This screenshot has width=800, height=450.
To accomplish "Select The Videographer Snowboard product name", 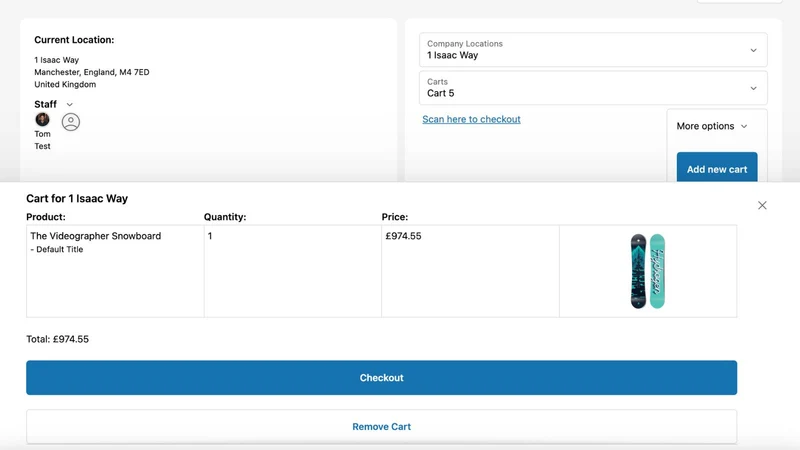I will [x=95, y=236].
